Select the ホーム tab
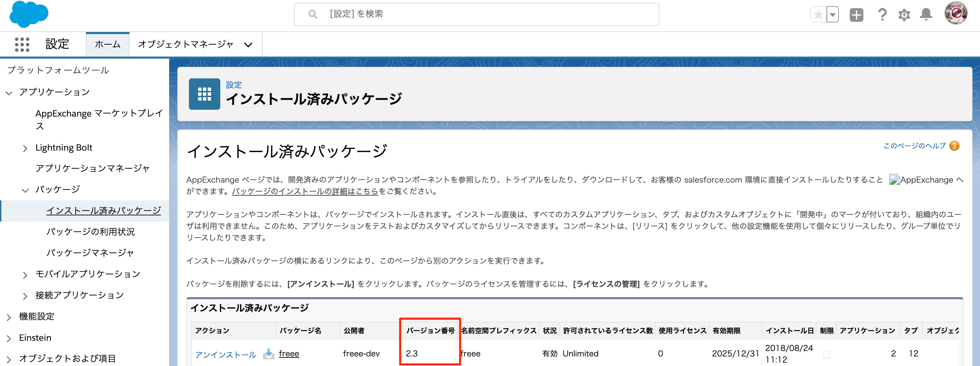Screen dimensions: 980x366 (108, 44)
